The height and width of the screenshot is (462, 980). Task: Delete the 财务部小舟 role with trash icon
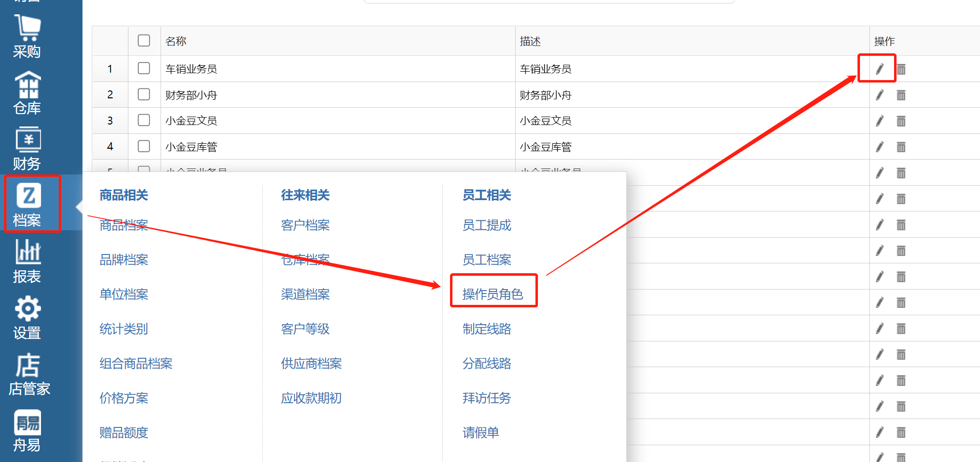[901, 95]
